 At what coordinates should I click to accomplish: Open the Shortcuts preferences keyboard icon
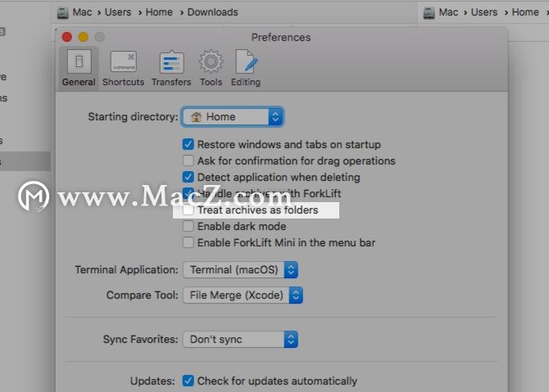(123, 61)
